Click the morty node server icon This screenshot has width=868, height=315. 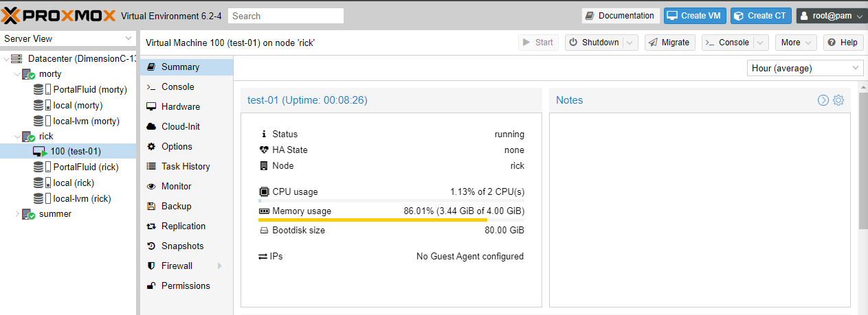pos(28,74)
